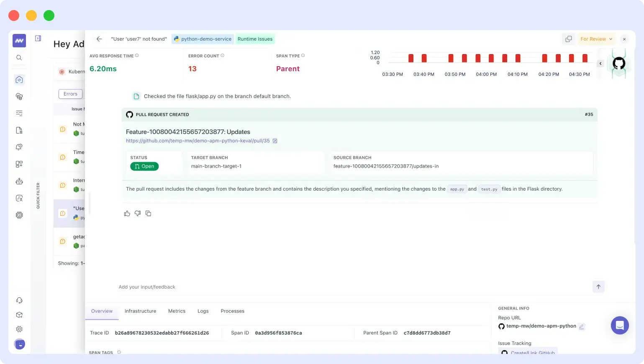Open search from the sidebar magnifier icon
Screen dimensions: 644x364
(x=19, y=58)
